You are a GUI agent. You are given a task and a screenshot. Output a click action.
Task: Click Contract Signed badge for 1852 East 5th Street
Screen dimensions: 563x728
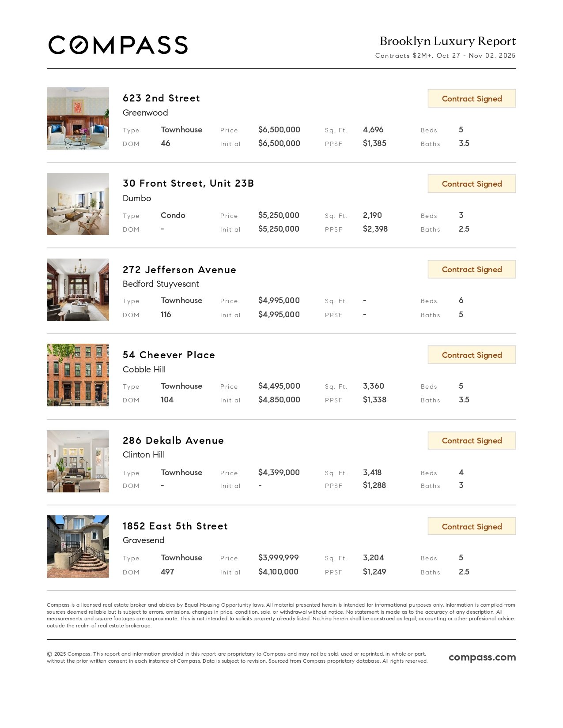(472, 526)
